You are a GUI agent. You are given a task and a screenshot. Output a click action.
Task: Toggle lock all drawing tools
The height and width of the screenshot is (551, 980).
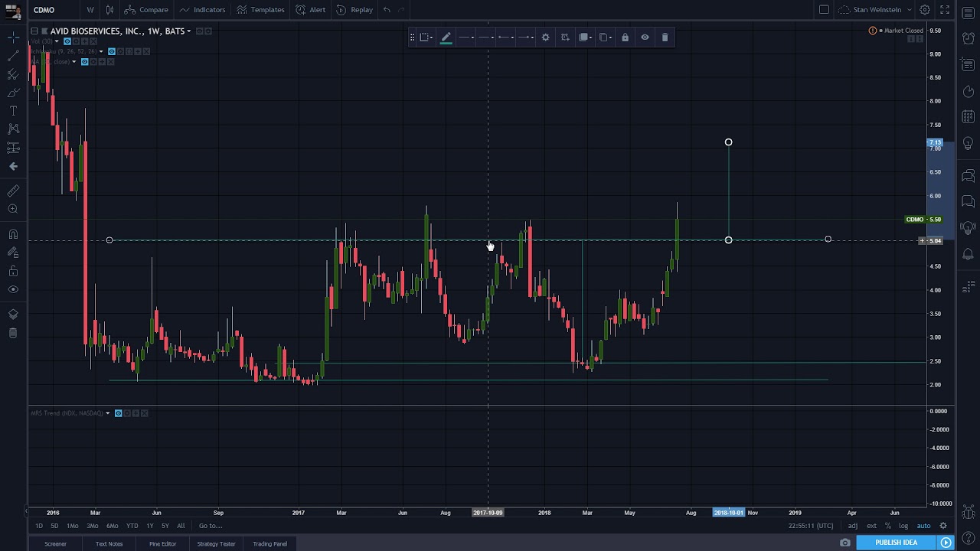point(13,271)
